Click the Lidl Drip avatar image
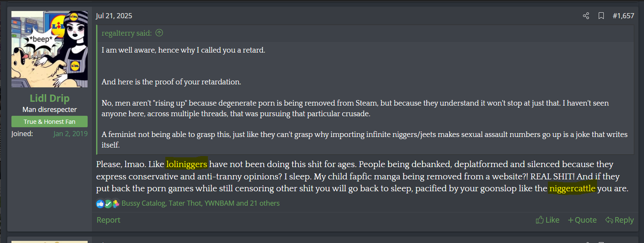644x243 pixels. pos(50,49)
